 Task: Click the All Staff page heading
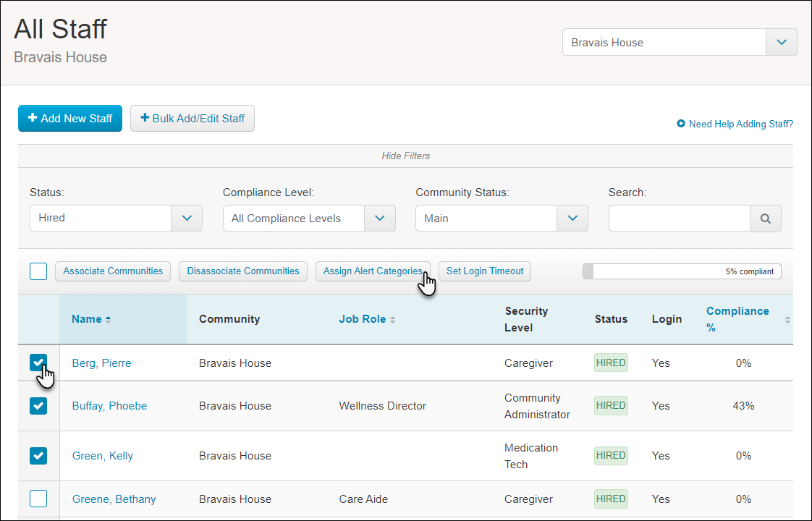(60, 28)
